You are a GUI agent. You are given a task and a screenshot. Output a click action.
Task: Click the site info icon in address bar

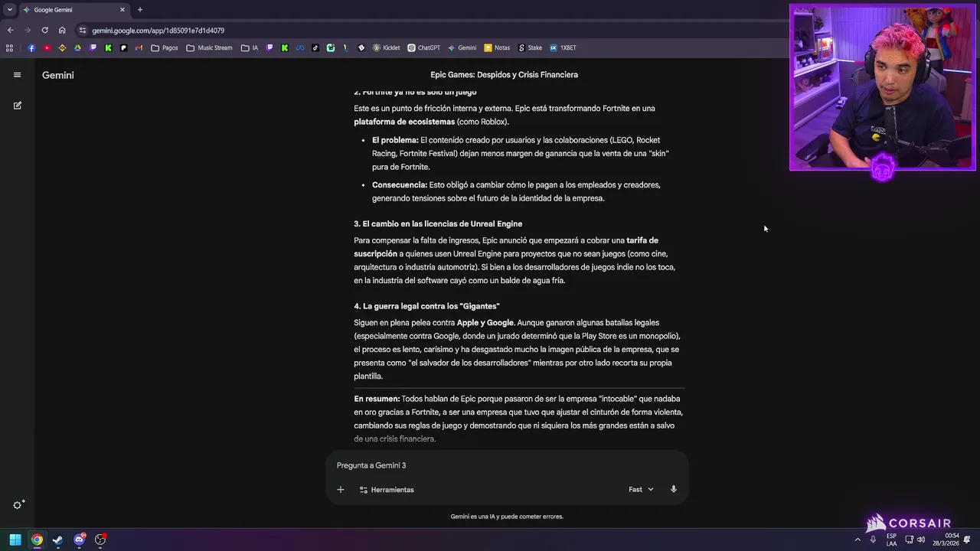click(82, 31)
